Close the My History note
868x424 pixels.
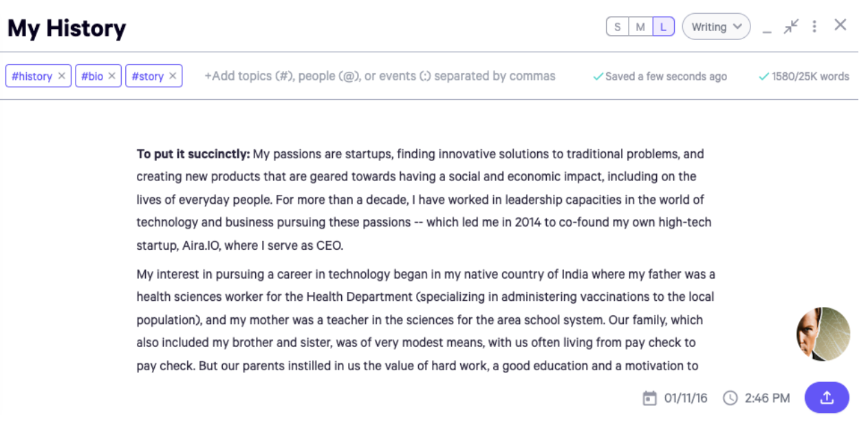click(x=840, y=25)
